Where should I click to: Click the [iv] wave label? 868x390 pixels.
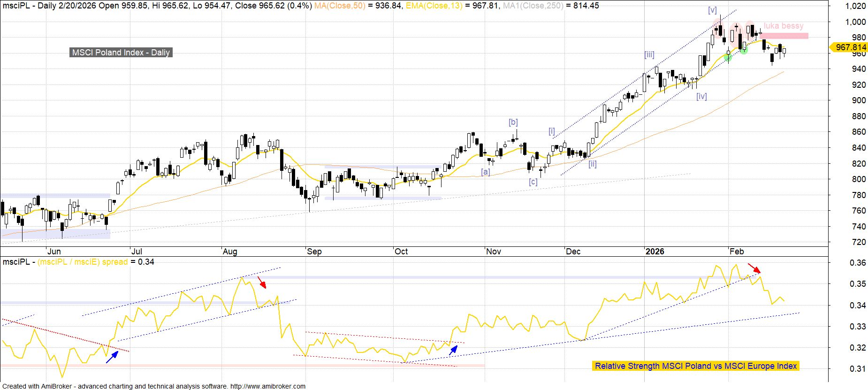click(701, 96)
